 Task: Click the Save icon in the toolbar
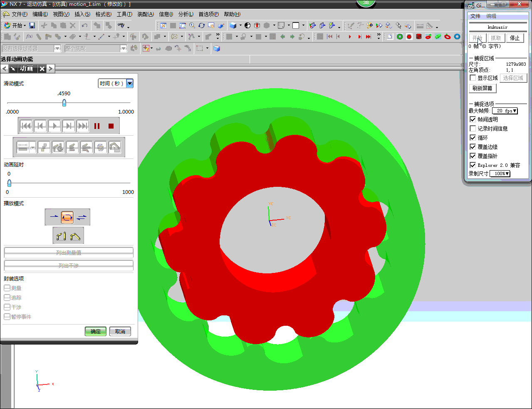click(x=32, y=25)
